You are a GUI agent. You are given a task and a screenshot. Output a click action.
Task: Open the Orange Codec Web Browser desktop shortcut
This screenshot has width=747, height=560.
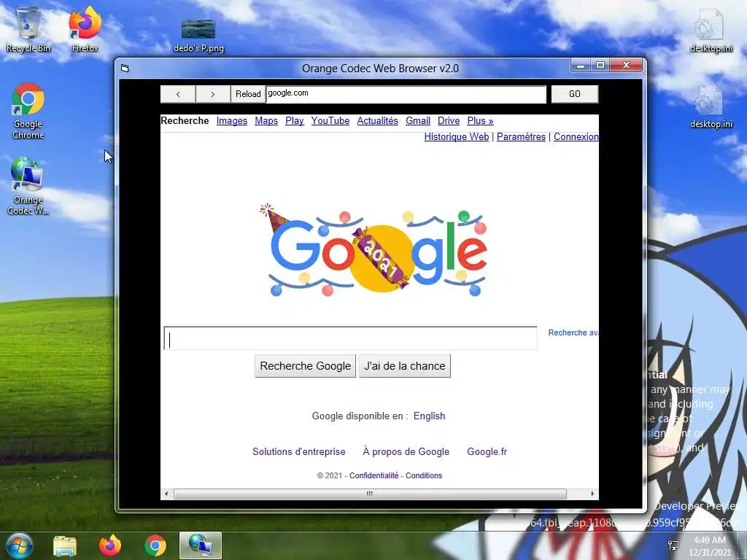[28, 187]
